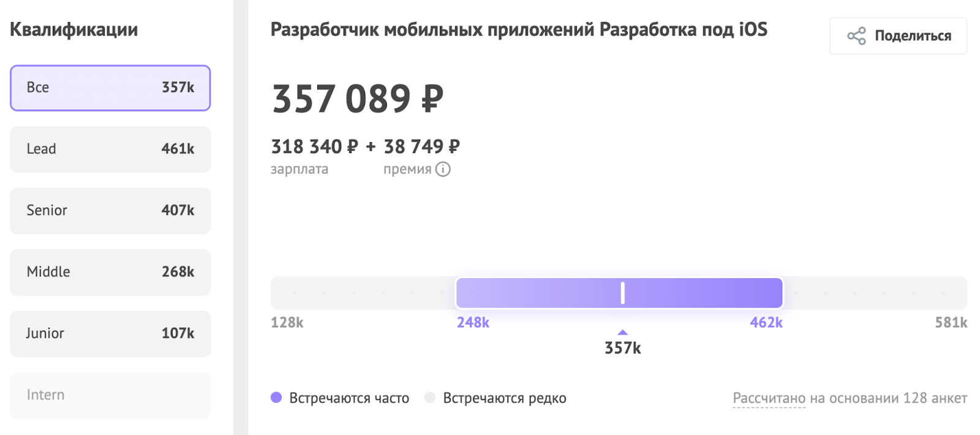
Task: Open the премия info tooltip icon
Action: click(x=443, y=169)
